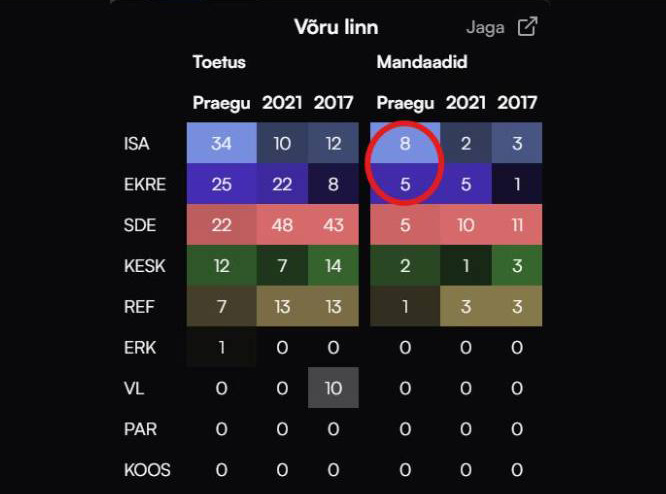Screen dimensions: 666x494
Task: Click the KESK current support cell 12
Action: (x=222, y=266)
